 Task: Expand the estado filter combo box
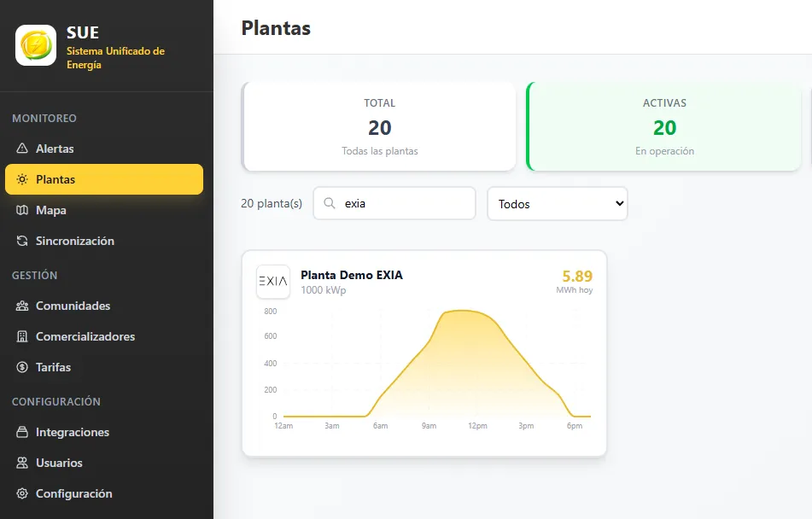coord(557,203)
